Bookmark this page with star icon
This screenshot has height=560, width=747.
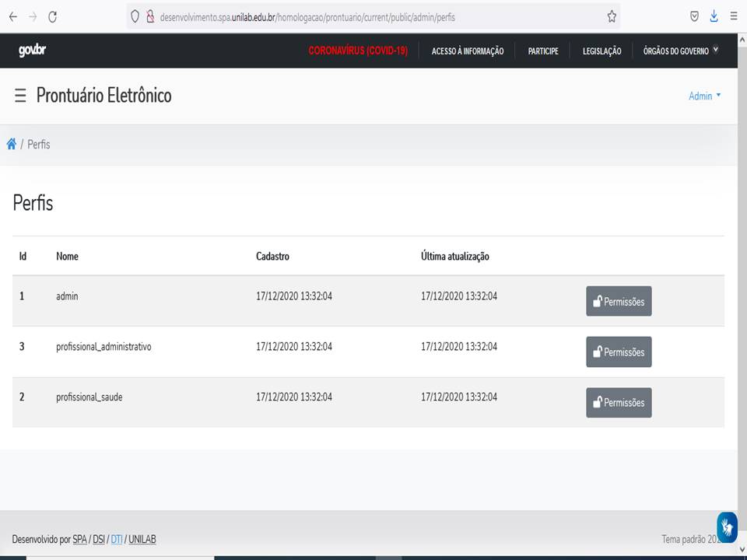[612, 16]
